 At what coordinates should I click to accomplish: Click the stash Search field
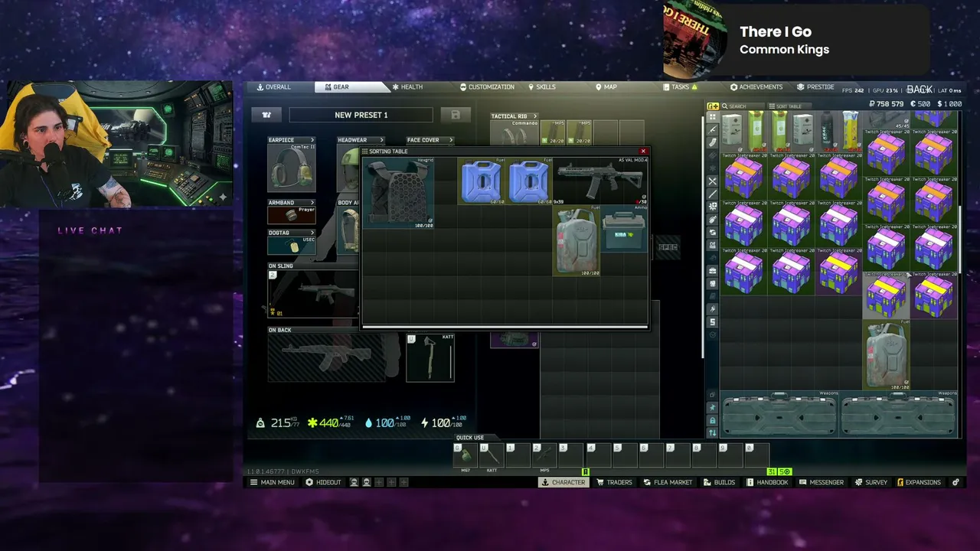click(743, 106)
